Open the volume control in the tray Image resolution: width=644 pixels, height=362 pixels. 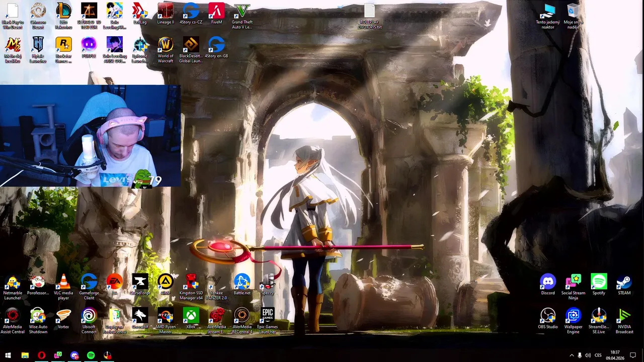point(588,355)
